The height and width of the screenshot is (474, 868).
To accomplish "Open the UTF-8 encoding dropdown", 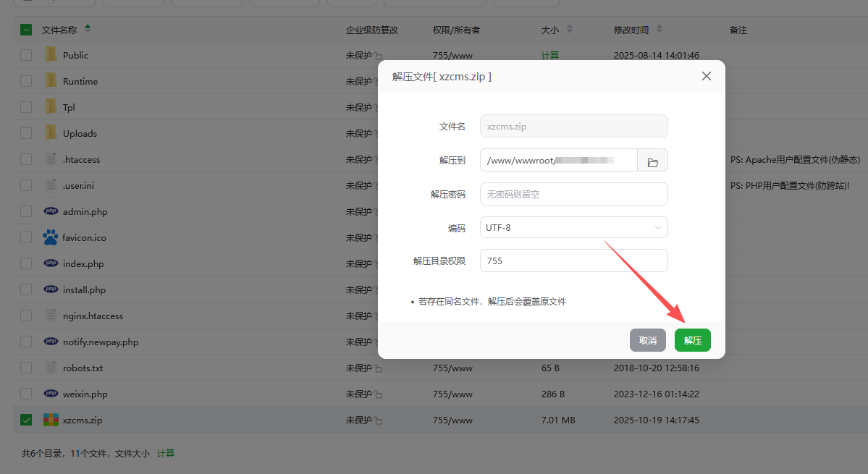I will (x=573, y=227).
